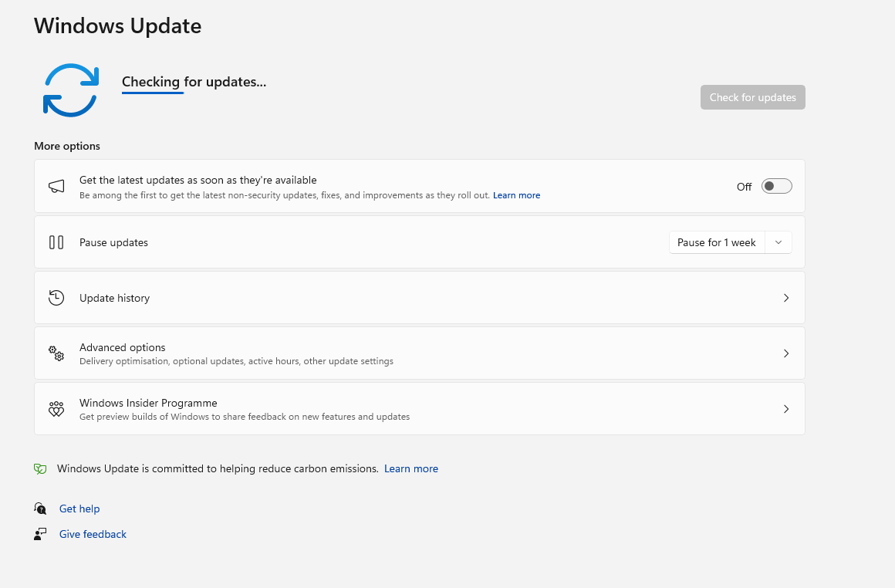The width and height of the screenshot is (895, 588).
Task: Open Learn more link about carbon emissions
Action: pyautogui.click(x=411, y=468)
